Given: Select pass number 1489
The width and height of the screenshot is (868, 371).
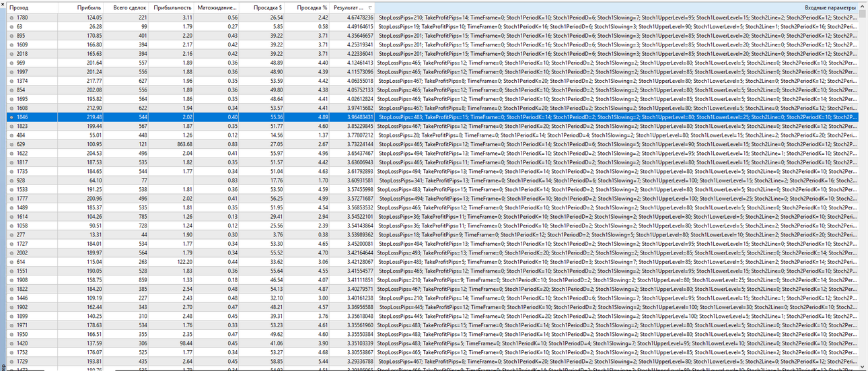Looking at the screenshot, I should [22, 208].
